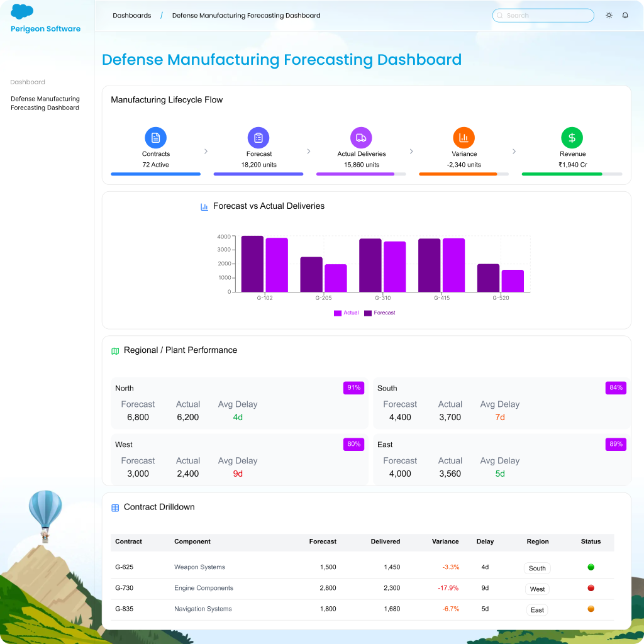The height and width of the screenshot is (644, 644).
Task: Click the South region badge for G-625
Action: 537,568
